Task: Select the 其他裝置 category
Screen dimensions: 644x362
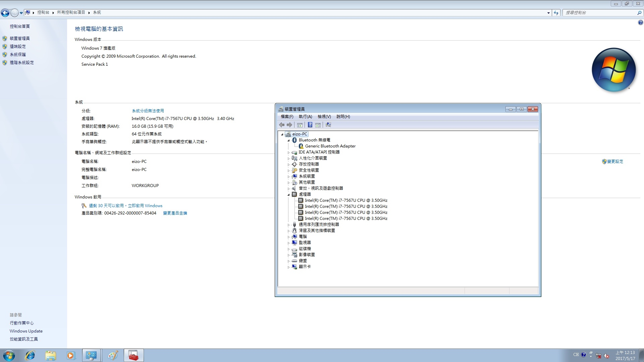Action: click(307, 182)
